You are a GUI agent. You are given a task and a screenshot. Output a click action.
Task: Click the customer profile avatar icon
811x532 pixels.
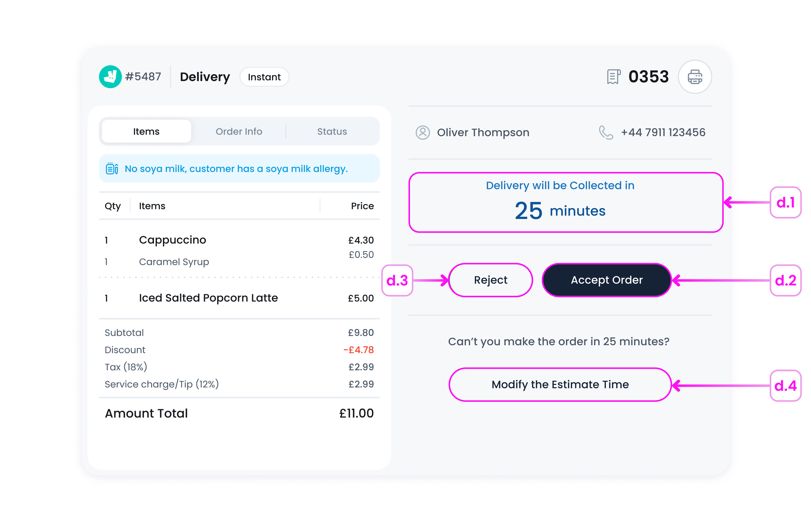pos(422,132)
